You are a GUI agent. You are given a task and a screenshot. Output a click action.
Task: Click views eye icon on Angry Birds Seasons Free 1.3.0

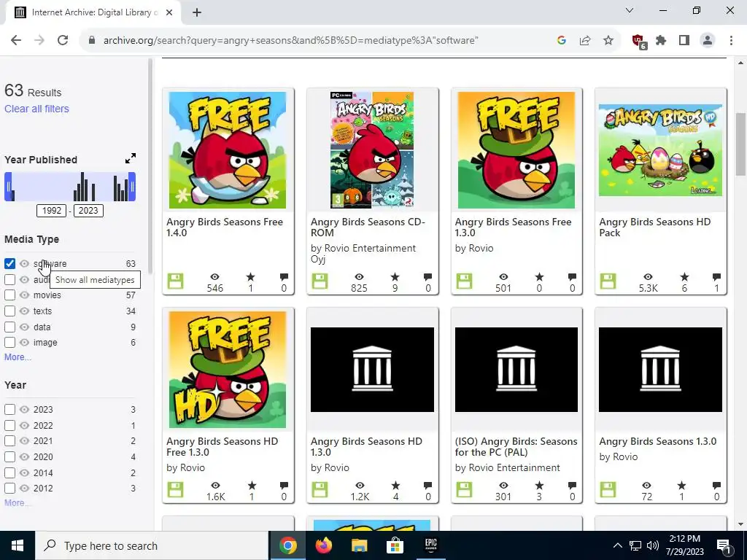click(x=503, y=276)
